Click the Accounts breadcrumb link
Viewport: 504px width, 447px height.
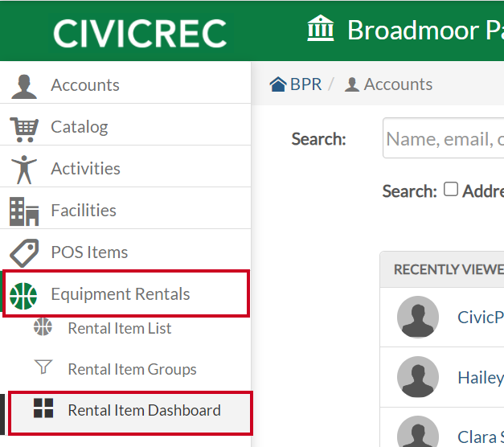point(398,84)
